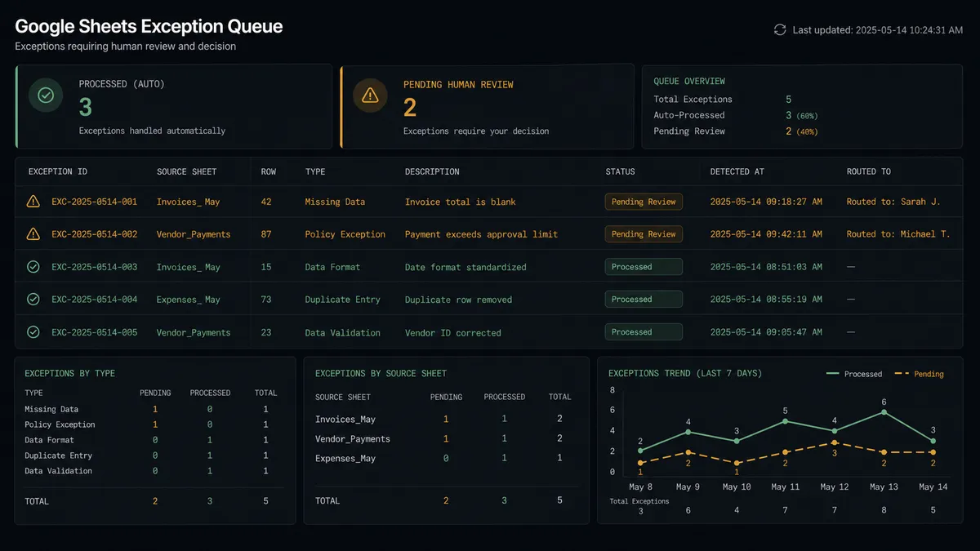Click check icon for EXC-2025-0514-005
The width and height of the screenshot is (980, 551).
tap(33, 332)
